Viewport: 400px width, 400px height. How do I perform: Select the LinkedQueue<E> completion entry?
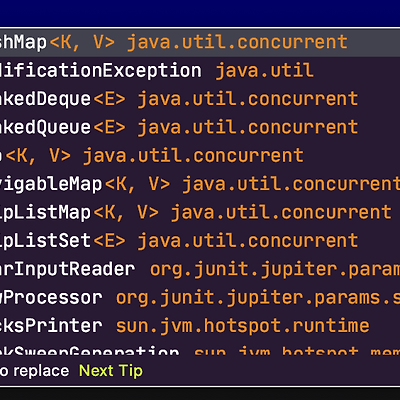tap(200, 127)
